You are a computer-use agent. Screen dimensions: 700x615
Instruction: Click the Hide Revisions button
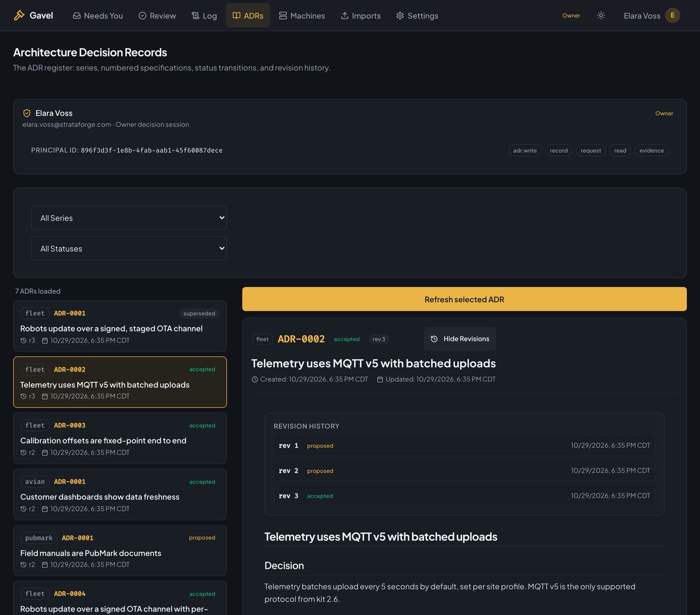(460, 339)
